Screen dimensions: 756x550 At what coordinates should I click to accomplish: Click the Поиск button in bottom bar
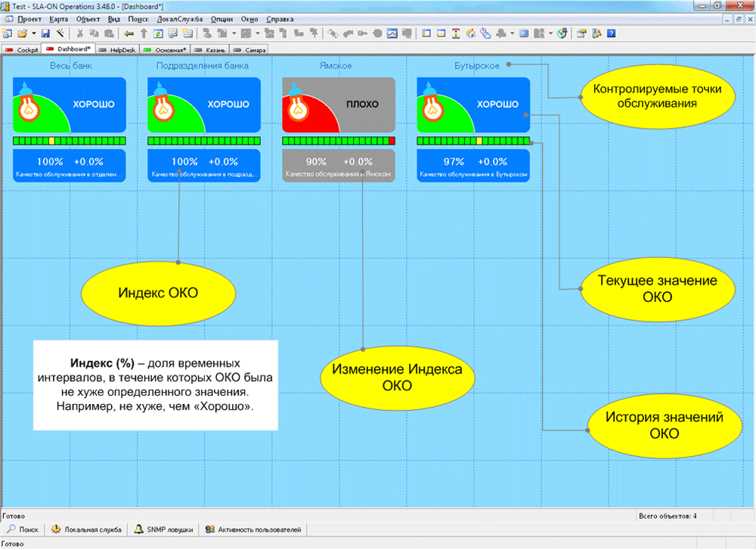23,530
